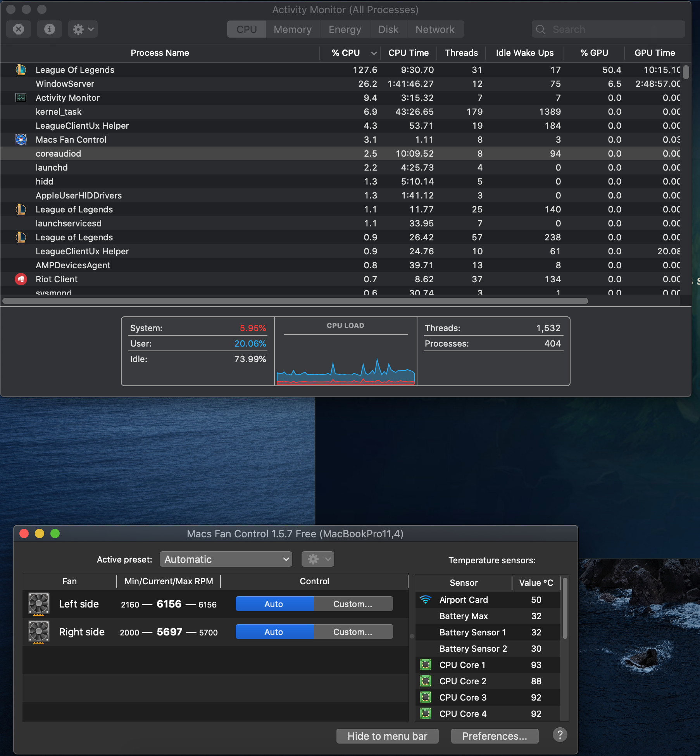
Task: Set Right side fan to Auto
Action: pyautogui.click(x=274, y=632)
